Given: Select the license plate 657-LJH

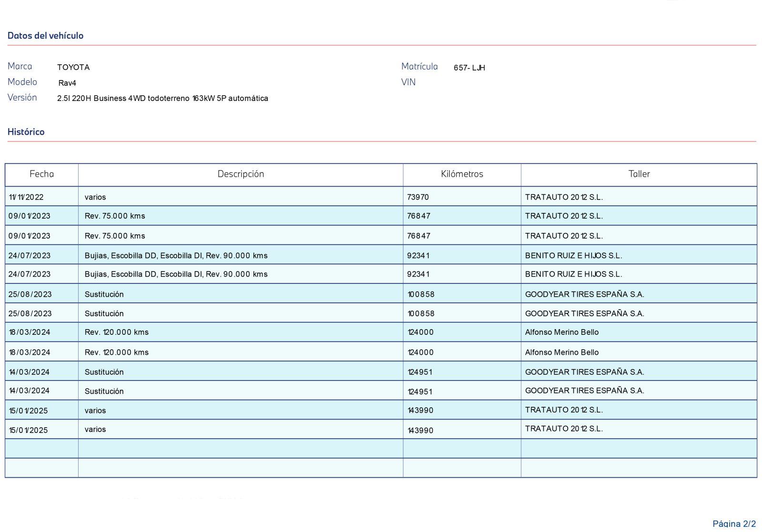Looking at the screenshot, I should pos(469,68).
